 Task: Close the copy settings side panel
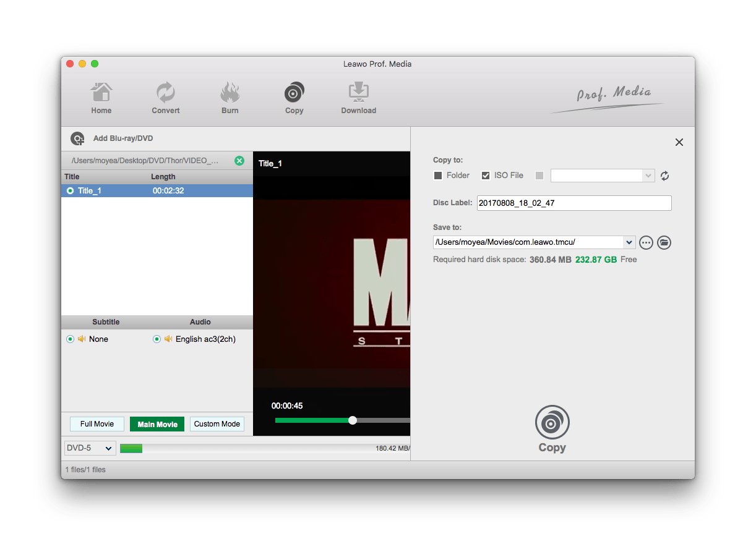(x=679, y=142)
